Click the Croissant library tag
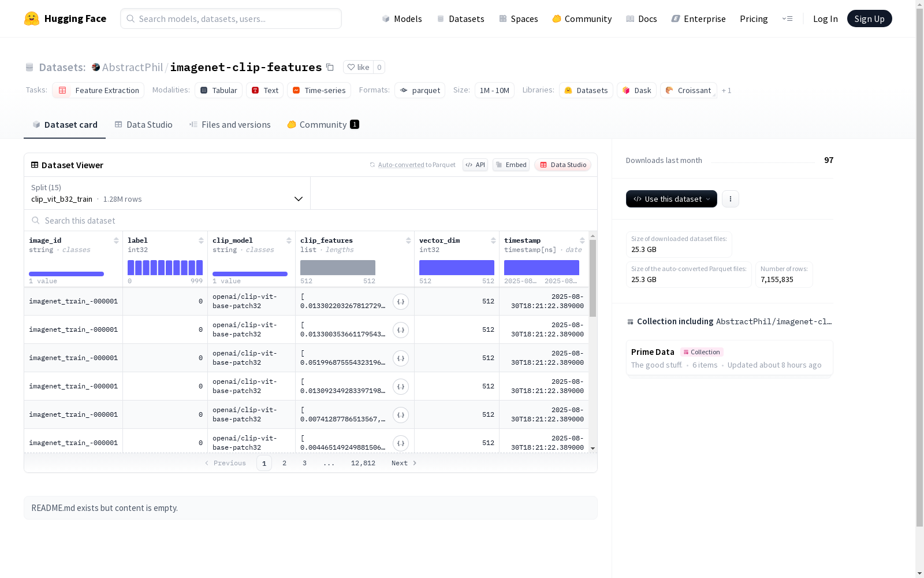This screenshot has height=578, width=924. pos(688,90)
